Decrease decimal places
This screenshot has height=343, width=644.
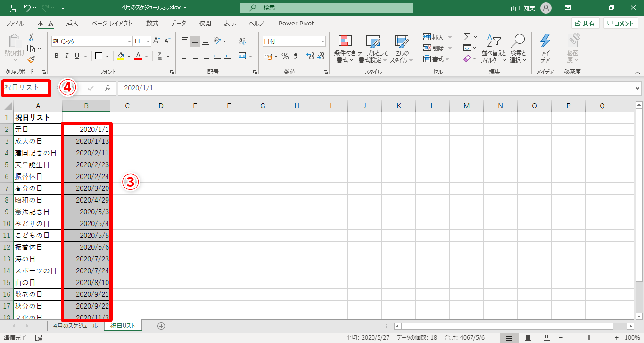point(321,56)
